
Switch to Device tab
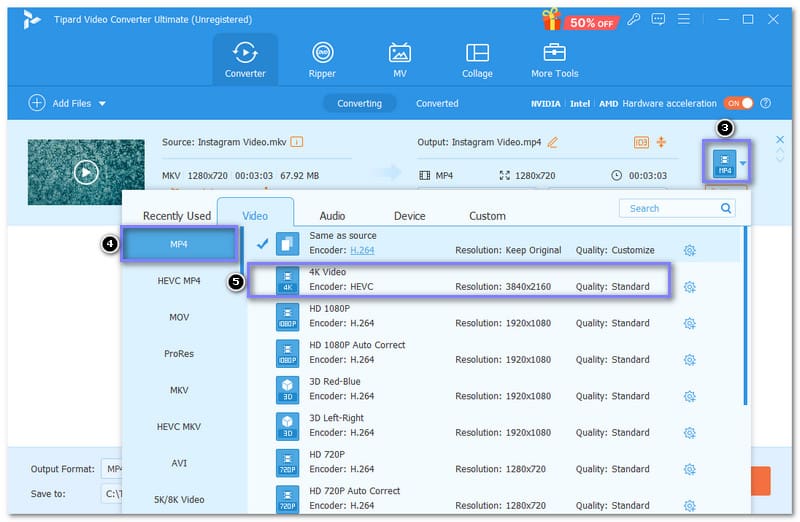409,216
